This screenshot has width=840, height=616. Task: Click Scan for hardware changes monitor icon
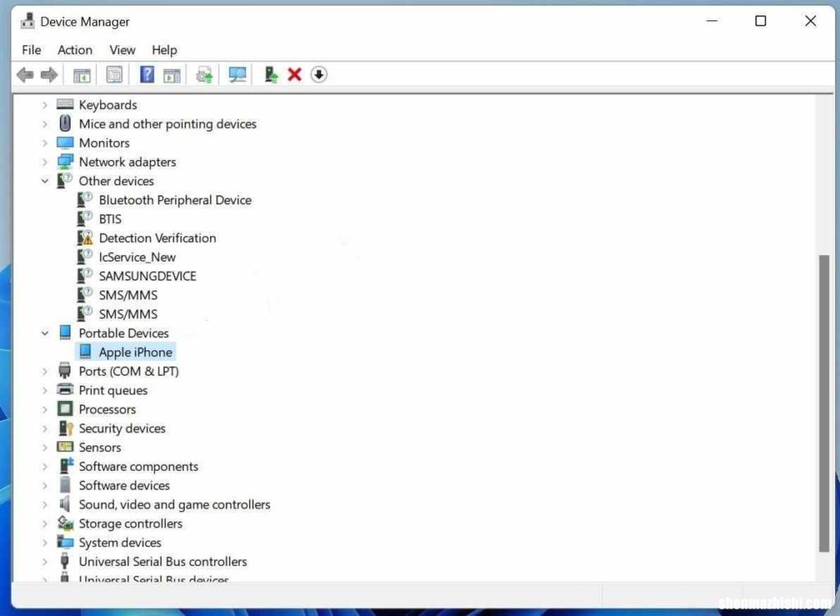click(x=237, y=75)
